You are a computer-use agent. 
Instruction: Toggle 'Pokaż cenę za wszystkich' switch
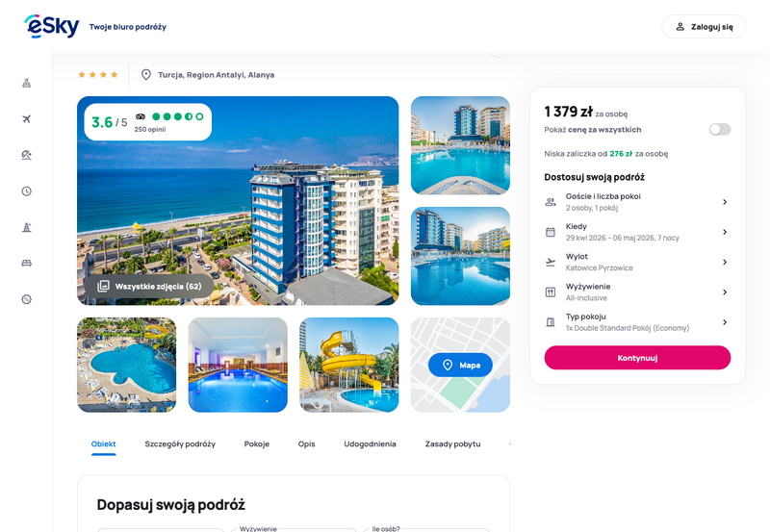point(719,129)
